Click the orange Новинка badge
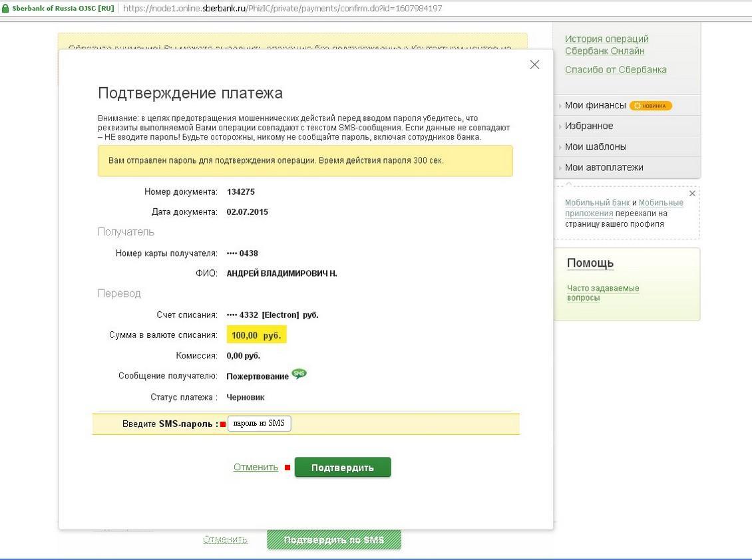 pos(650,106)
